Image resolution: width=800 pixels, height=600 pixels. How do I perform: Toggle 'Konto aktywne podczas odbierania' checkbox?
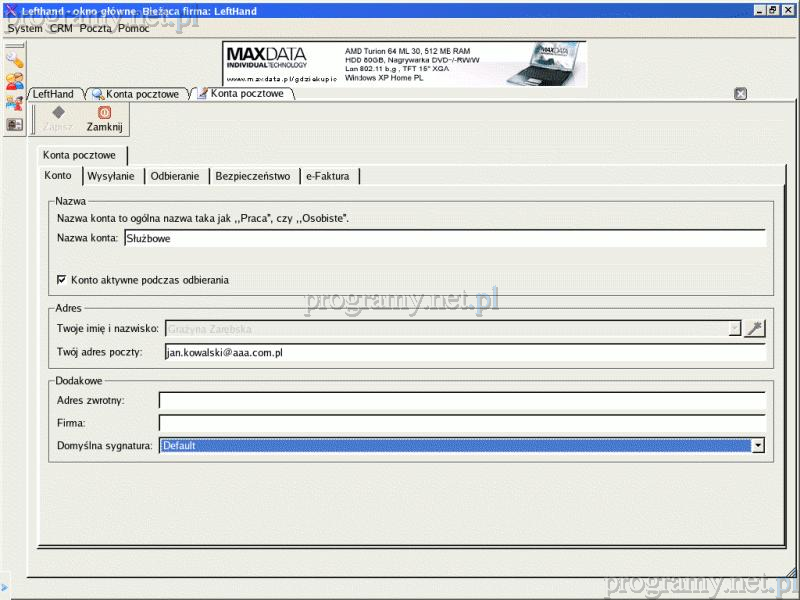[62, 280]
